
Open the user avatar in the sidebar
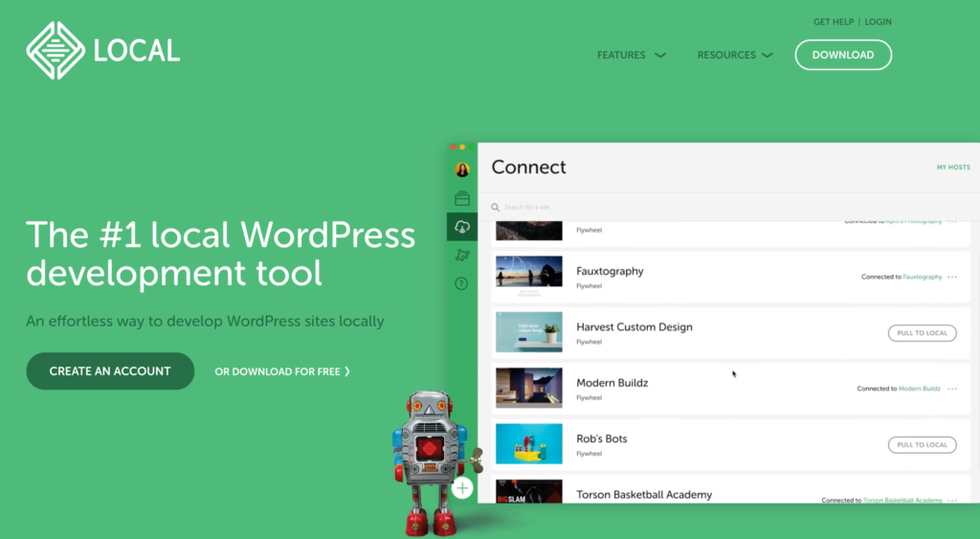[462, 169]
